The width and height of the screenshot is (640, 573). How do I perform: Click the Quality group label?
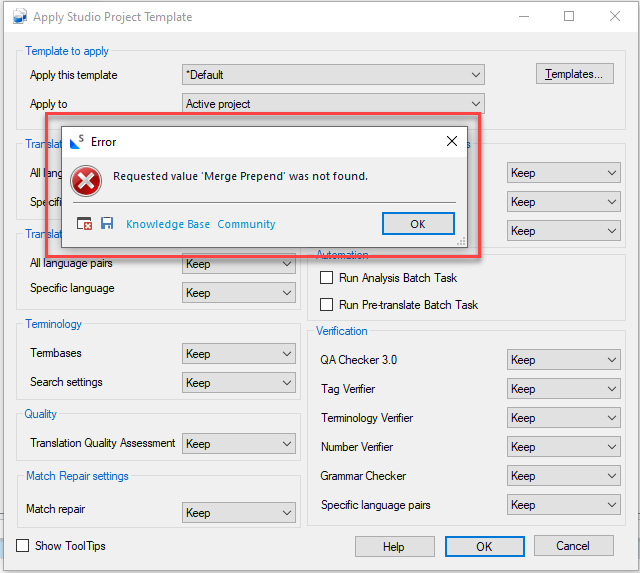[40, 414]
